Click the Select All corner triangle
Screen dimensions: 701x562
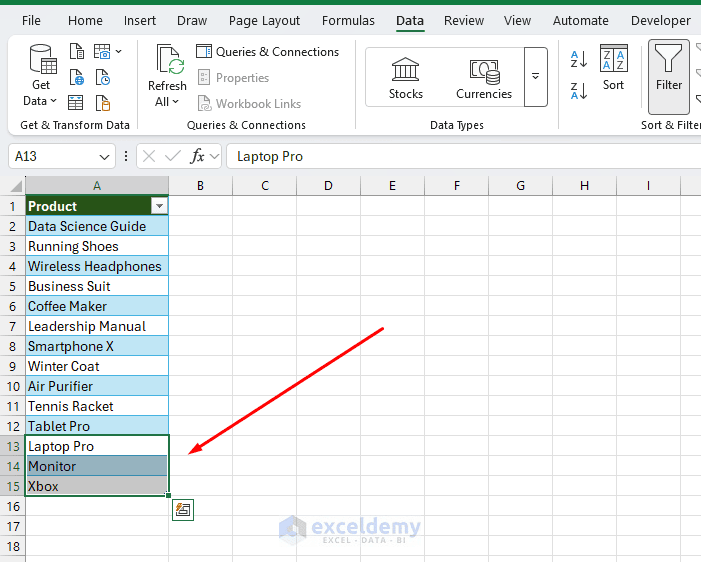(x=16, y=186)
